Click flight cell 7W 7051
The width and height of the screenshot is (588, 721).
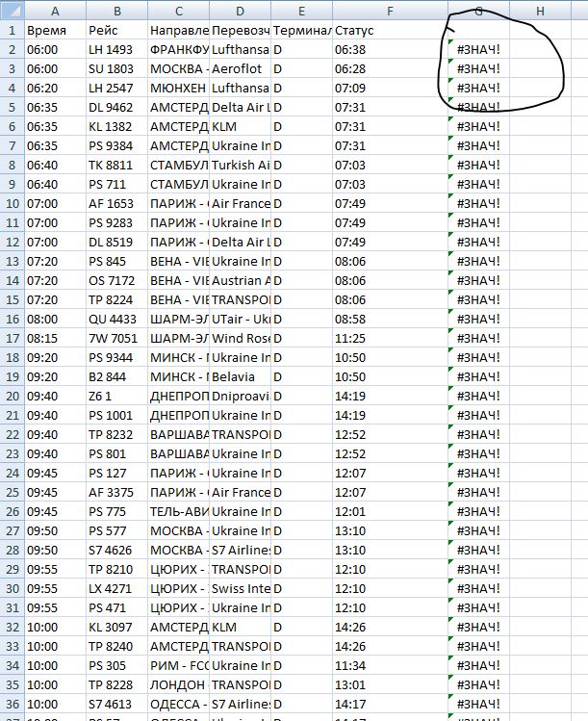pyautogui.click(x=115, y=338)
